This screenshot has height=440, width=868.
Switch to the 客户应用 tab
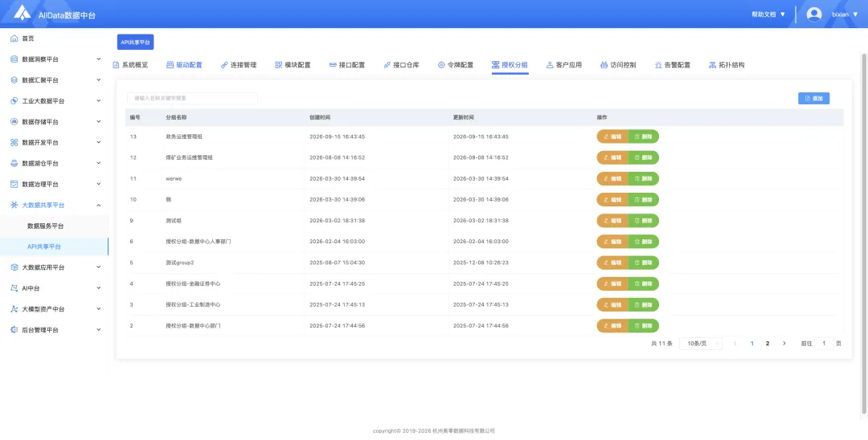[563, 65]
